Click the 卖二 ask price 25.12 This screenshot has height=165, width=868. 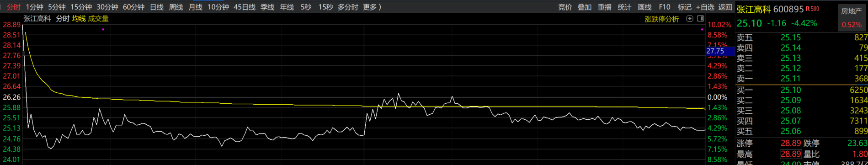click(x=790, y=69)
